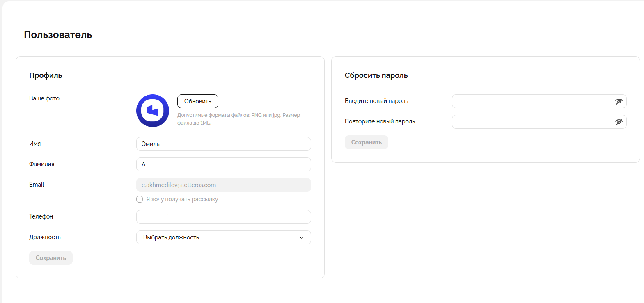Toggle visibility eye in 'Повторите новый пароль' field
This screenshot has height=303, width=644.
click(x=619, y=122)
